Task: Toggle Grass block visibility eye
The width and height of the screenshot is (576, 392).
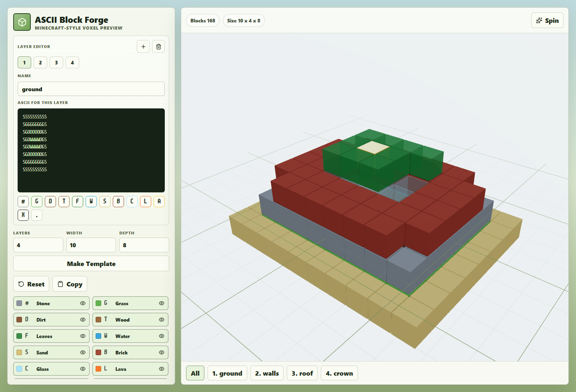Action: [162, 303]
